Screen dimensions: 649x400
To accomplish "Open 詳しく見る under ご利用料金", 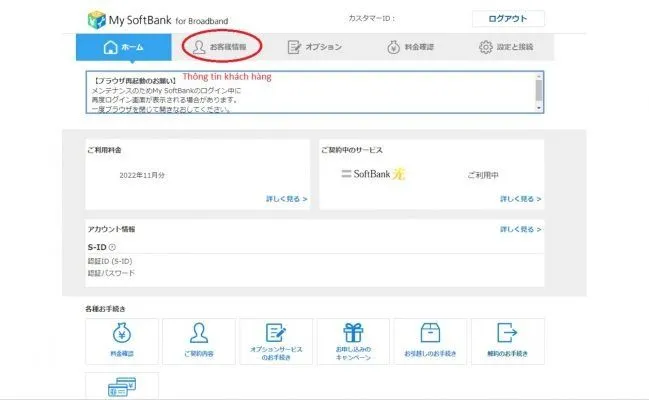I will pyautogui.click(x=286, y=199).
